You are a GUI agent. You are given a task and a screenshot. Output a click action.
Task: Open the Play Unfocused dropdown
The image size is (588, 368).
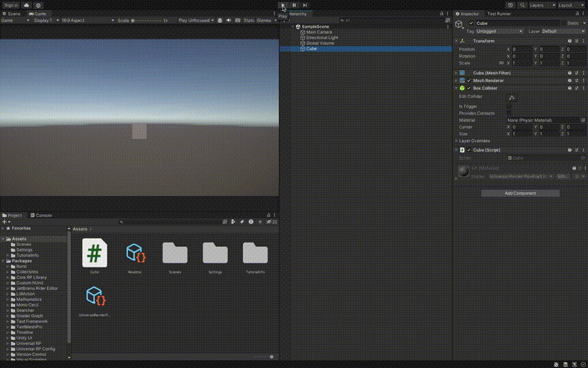pos(194,20)
